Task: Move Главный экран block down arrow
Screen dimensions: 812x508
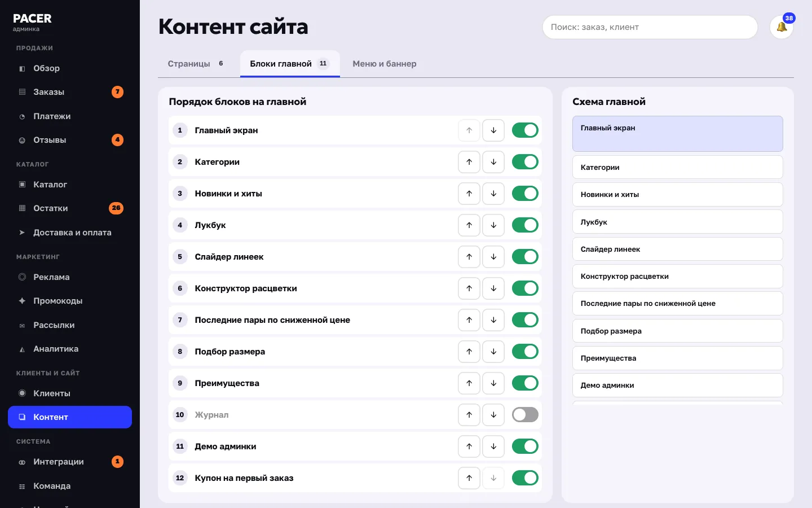Action: coord(493,130)
